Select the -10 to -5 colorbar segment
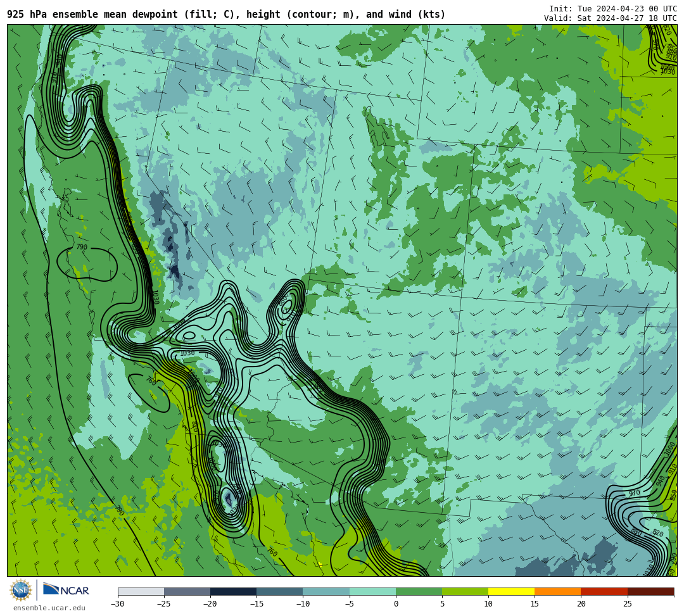 click(x=326, y=591)
